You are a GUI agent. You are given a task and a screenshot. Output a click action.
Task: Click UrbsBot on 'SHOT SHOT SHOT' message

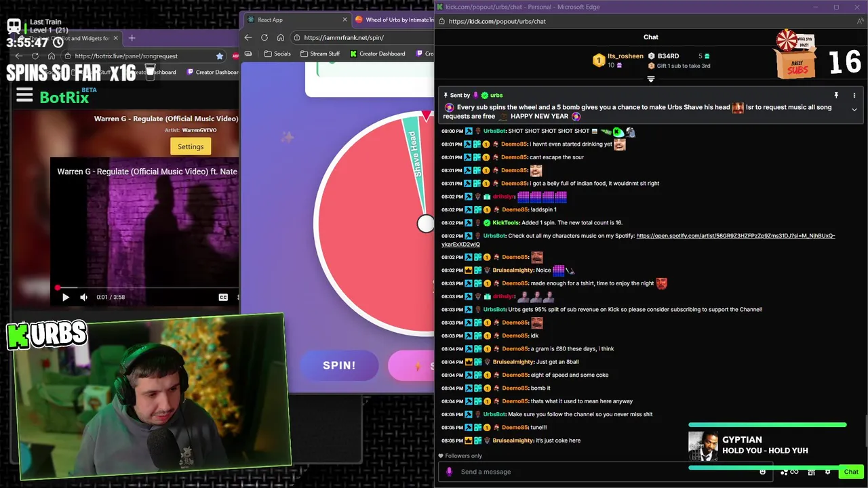(x=494, y=131)
